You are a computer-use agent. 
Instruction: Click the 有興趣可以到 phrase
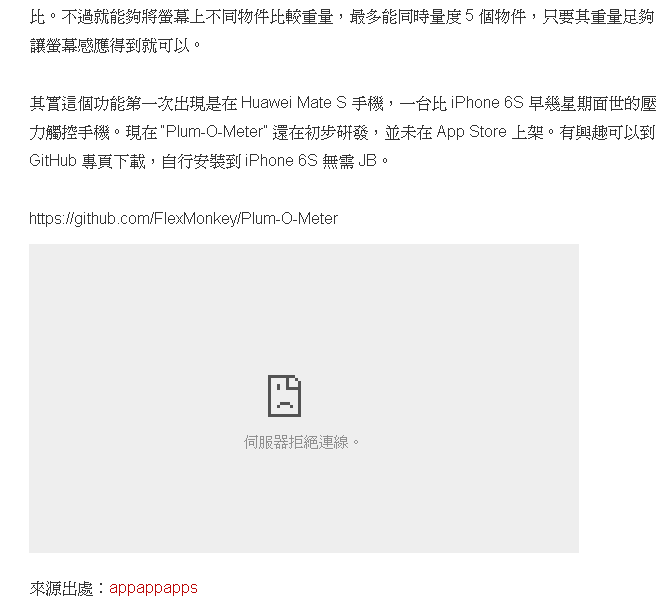(607, 132)
